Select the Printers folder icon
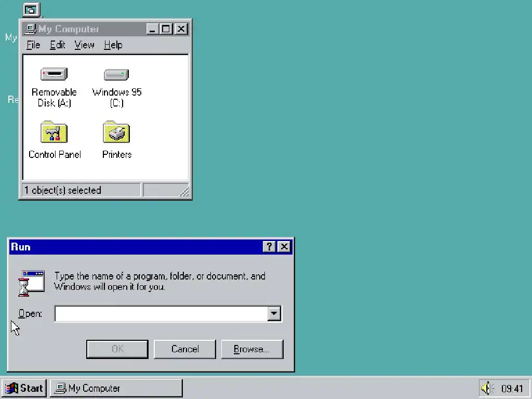 point(116,132)
